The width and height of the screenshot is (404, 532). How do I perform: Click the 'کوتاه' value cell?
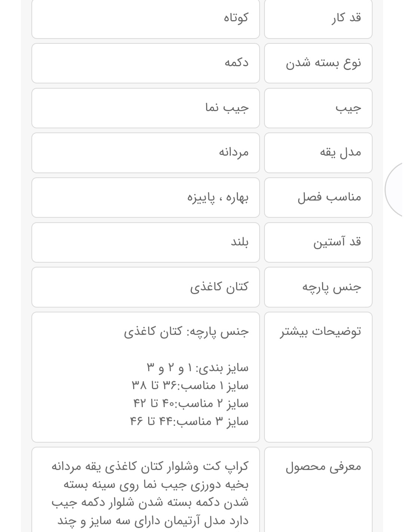coord(146,18)
